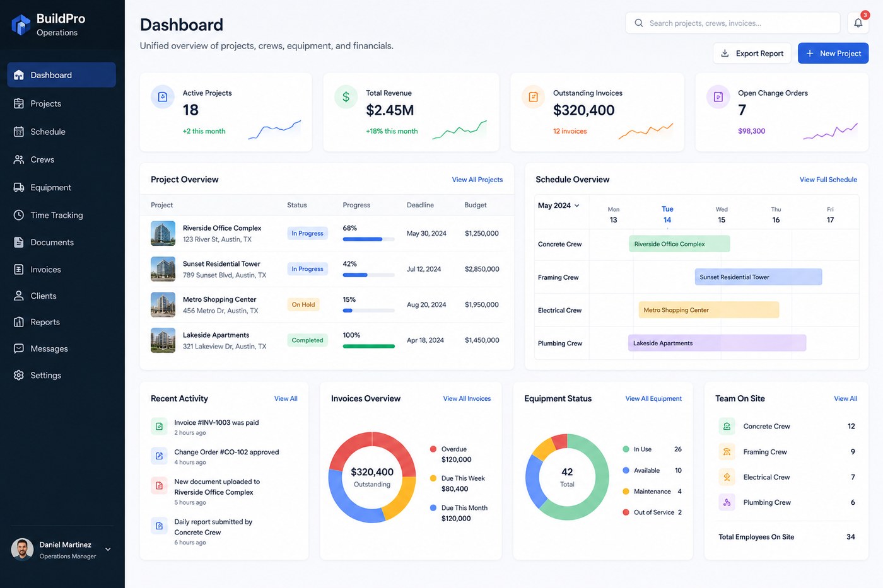Click the Invoice #INV-1003 paid activity icon
This screenshot has height=588, width=883.
pos(159,427)
